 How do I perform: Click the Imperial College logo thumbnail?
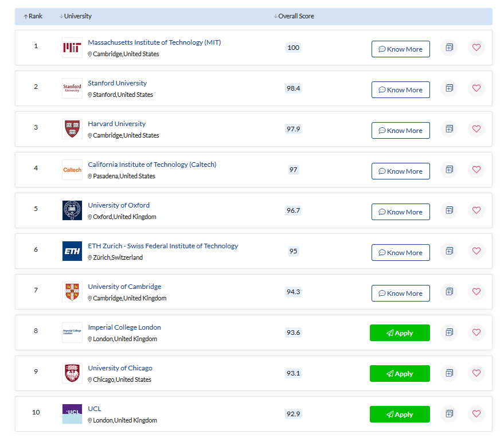(72, 333)
